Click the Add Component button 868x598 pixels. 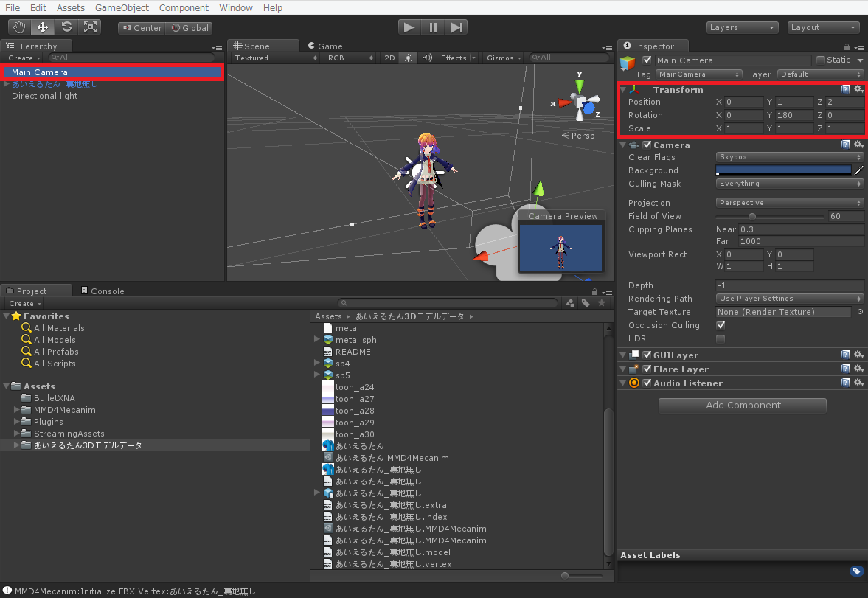pos(742,406)
